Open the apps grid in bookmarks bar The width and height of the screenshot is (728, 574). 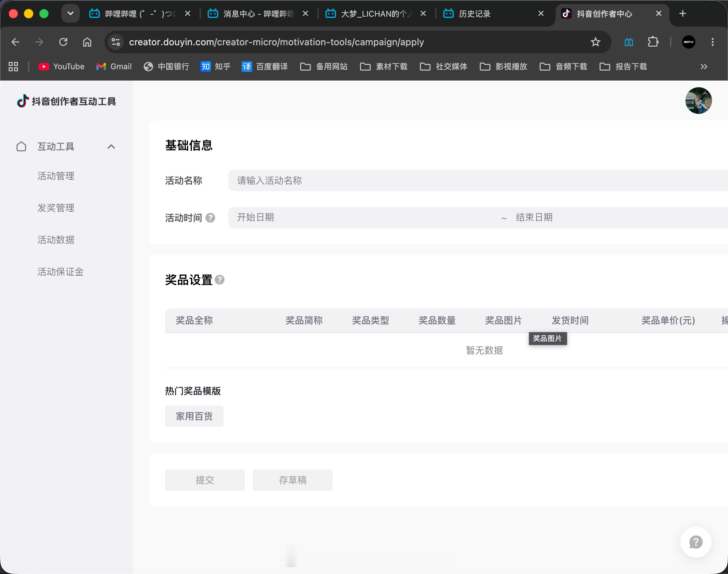click(13, 67)
